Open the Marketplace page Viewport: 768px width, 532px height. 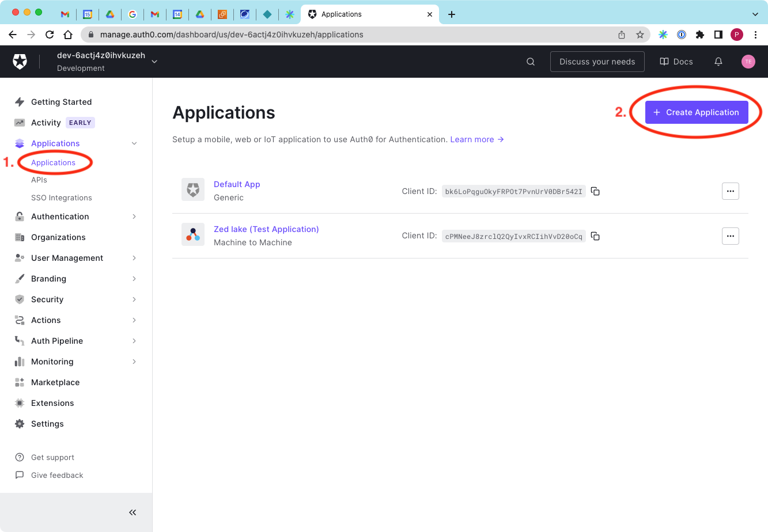pos(55,382)
